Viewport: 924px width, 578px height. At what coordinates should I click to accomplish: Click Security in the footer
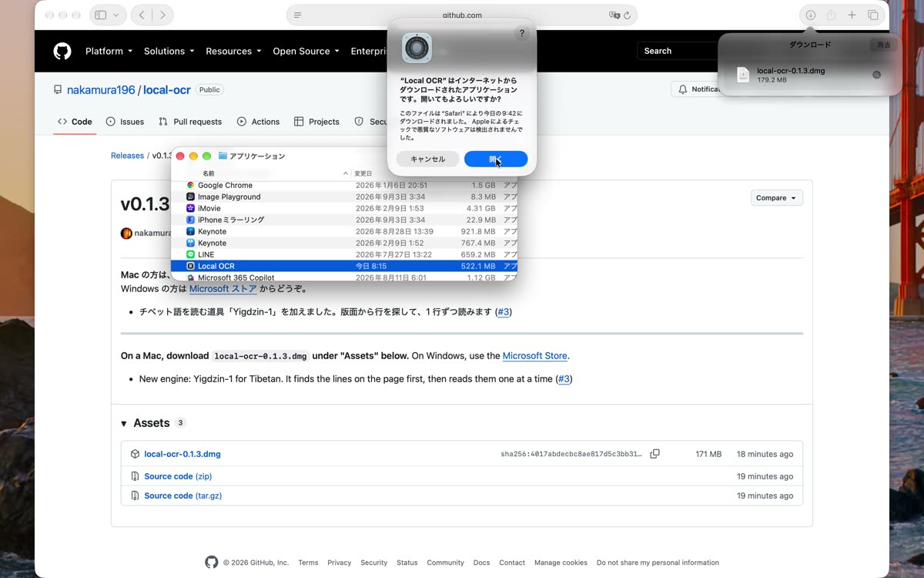(373, 563)
